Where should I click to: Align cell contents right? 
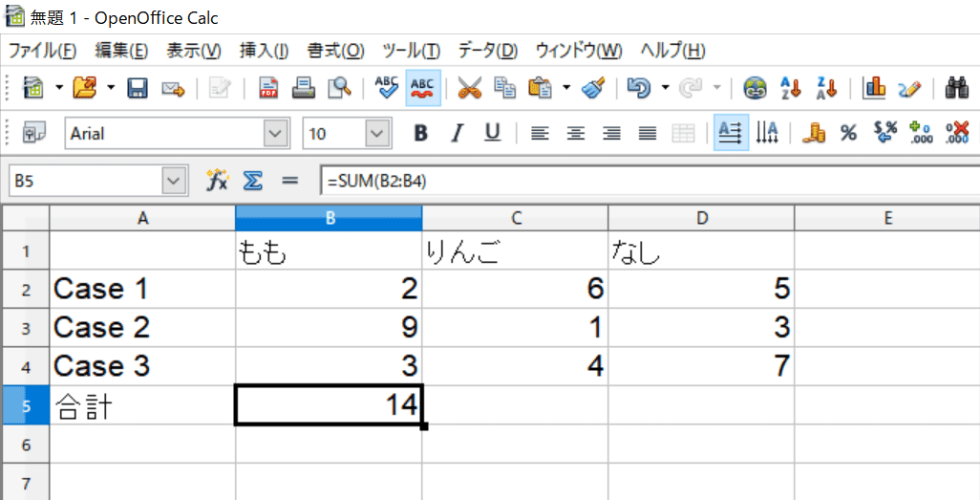[611, 133]
